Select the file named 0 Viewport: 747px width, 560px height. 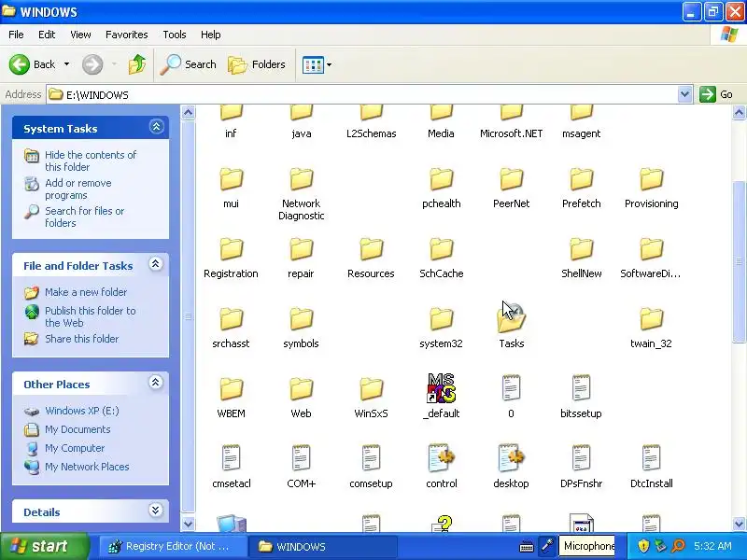coord(511,388)
